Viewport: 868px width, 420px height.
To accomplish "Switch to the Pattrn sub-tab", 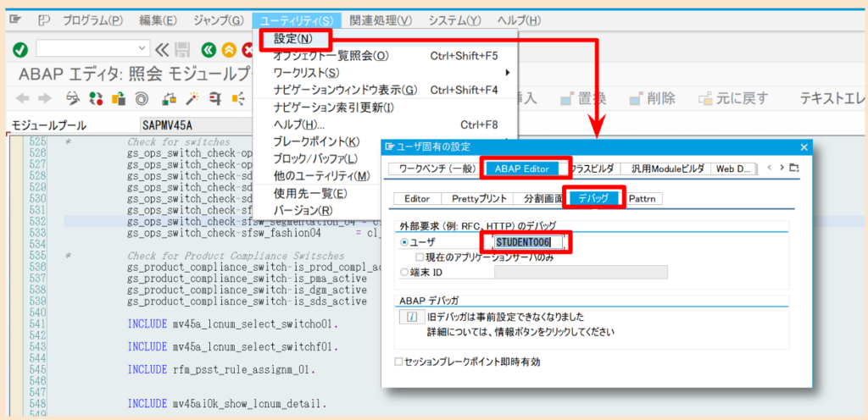I will tap(644, 199).
